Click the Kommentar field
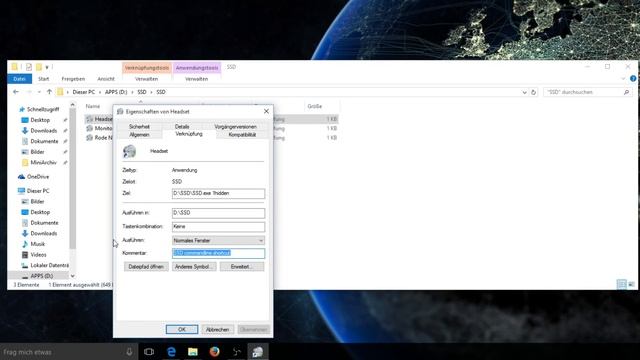This screenshot has height=360, width=640. point(218,253)
